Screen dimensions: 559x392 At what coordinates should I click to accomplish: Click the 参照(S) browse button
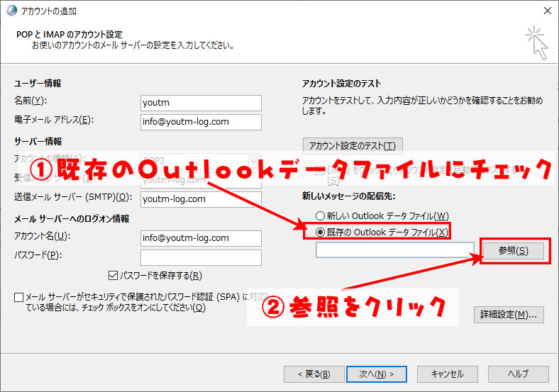point(513,251)
